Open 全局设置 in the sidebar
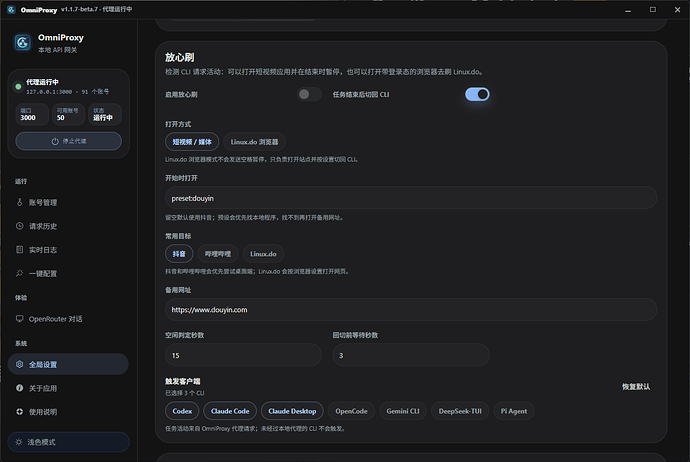690x462 pixels. (x=68, y=364)
